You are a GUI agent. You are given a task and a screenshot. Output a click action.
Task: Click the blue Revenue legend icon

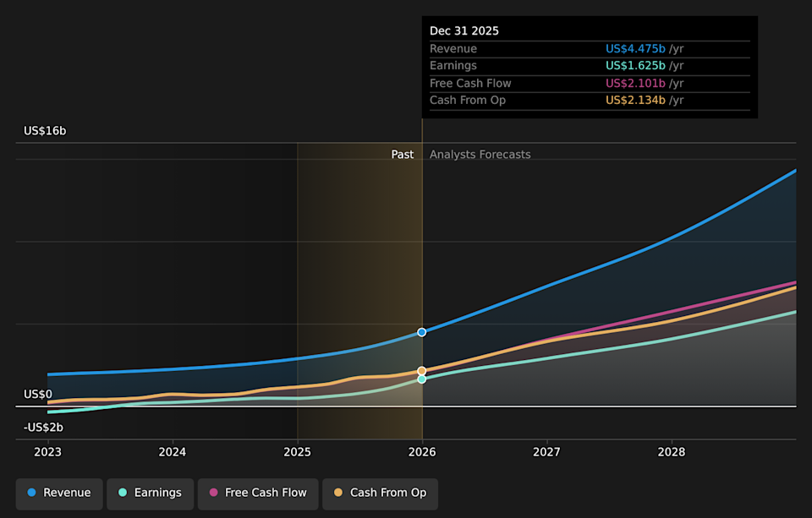point(31,492)
